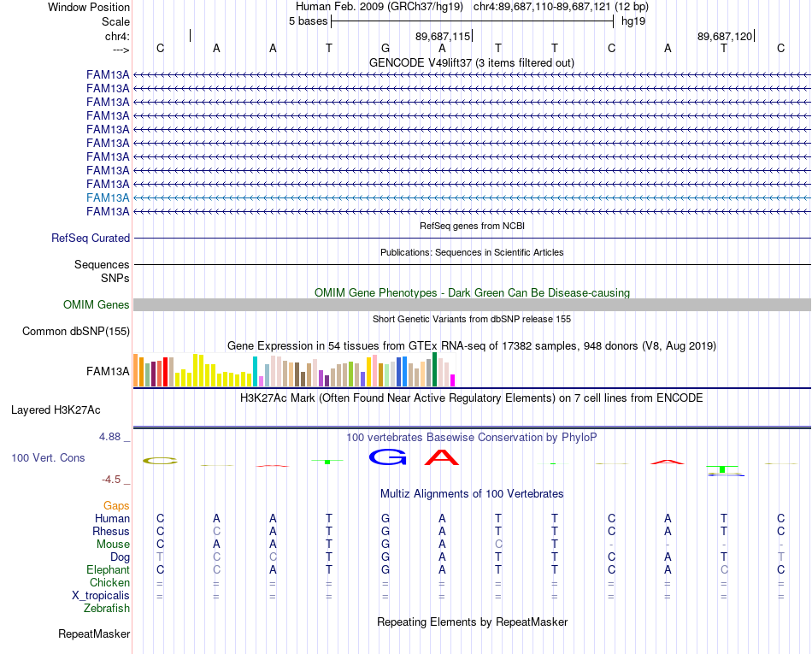Click the 89,687,115 position ruler marker
Screen dimensions: 812x654
coord(444,36)
